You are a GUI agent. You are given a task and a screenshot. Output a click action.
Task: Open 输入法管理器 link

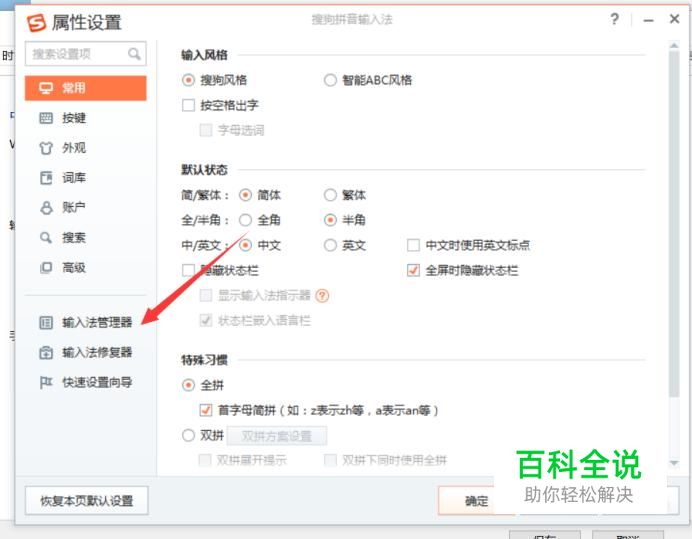click(x=97, y=323)
